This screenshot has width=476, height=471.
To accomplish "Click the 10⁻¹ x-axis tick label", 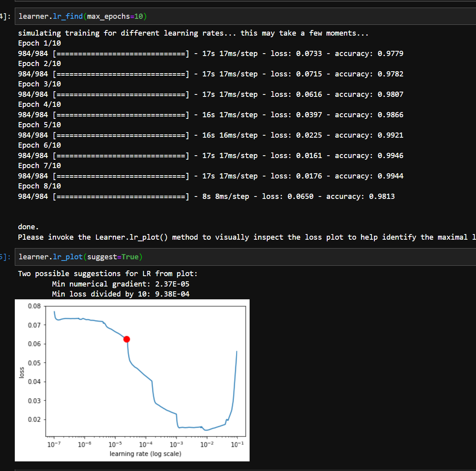I will (x=237, y=444).
